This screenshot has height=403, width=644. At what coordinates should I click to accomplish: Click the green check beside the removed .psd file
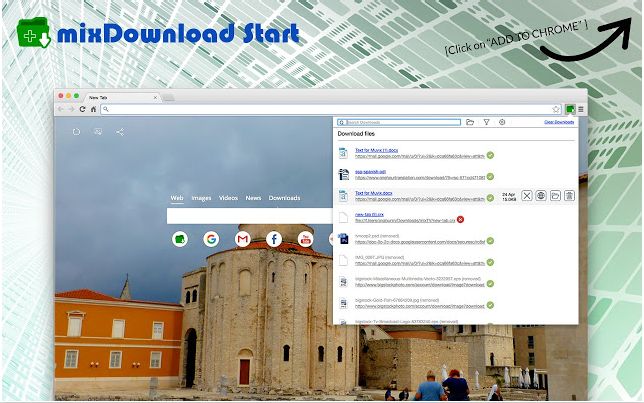pyautogui.click(x=490, y=241)
